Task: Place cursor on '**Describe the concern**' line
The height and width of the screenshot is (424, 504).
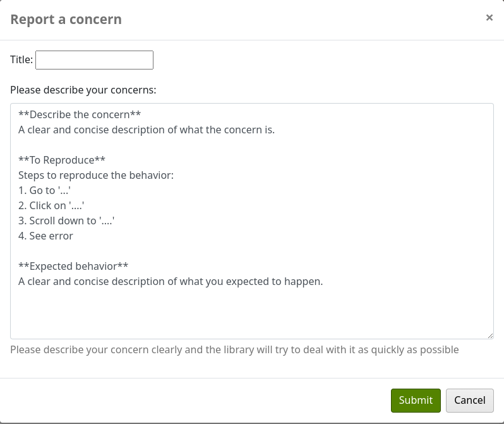Action: pyautogui.click(x=80, y=114)
